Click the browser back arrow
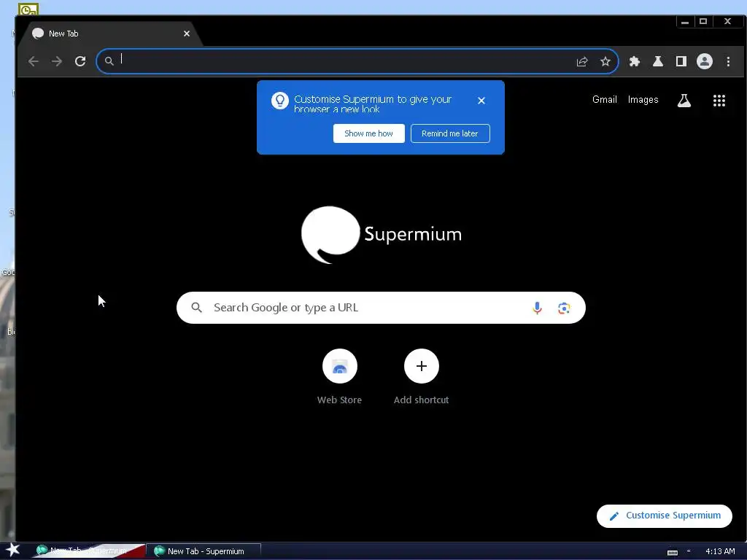This screenshot has width=747, height=560. point(34,61)
